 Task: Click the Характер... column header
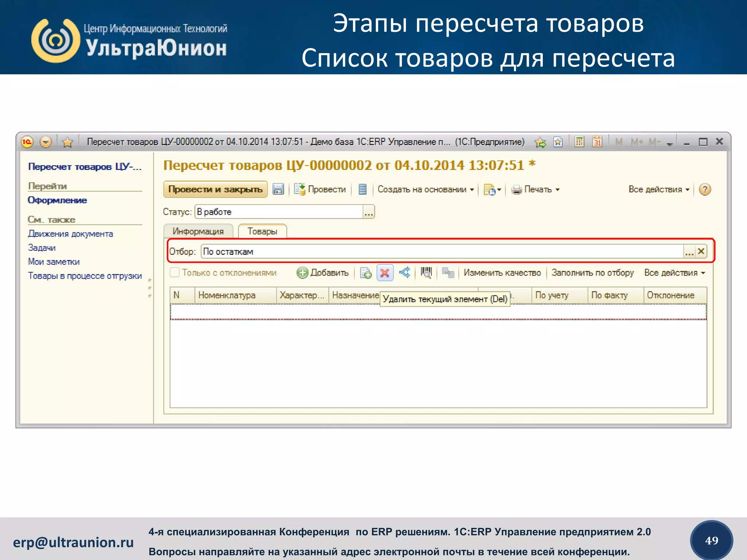click(303, 295)
